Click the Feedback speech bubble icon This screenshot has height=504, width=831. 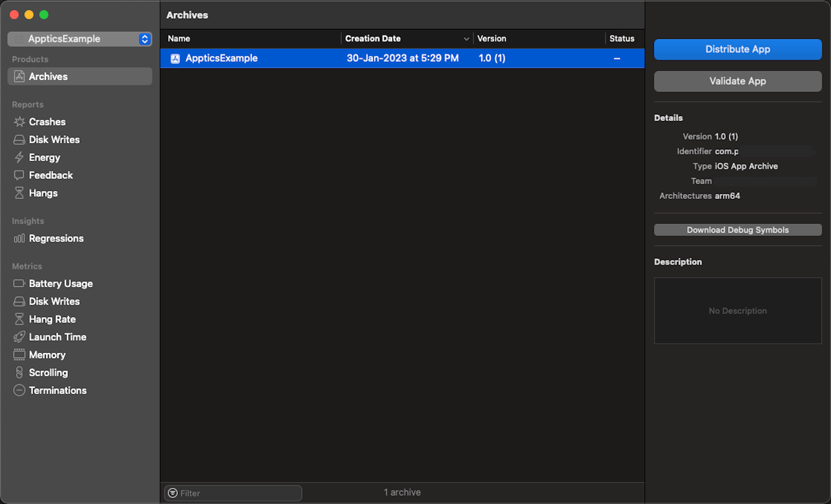point(19,175)
